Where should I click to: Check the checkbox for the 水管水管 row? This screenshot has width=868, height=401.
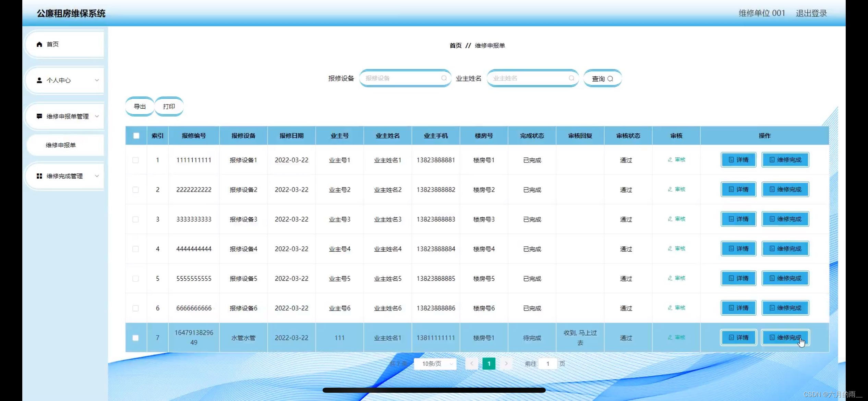pos(136,338)
